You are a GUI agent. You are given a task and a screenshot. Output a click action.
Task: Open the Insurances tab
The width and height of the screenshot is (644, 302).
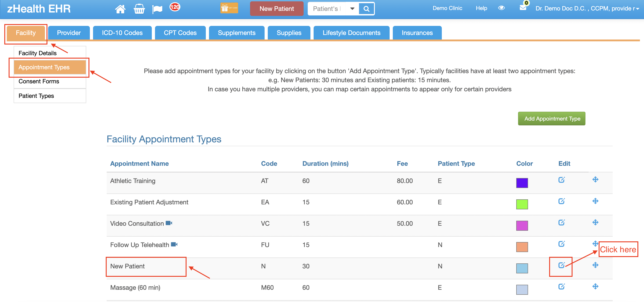click(x=417, y=33)
